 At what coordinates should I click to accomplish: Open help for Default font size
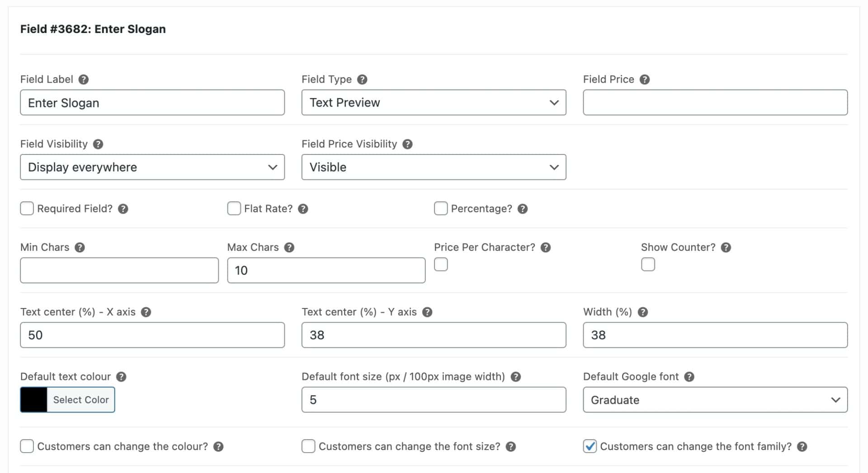(x=516, y=377)
